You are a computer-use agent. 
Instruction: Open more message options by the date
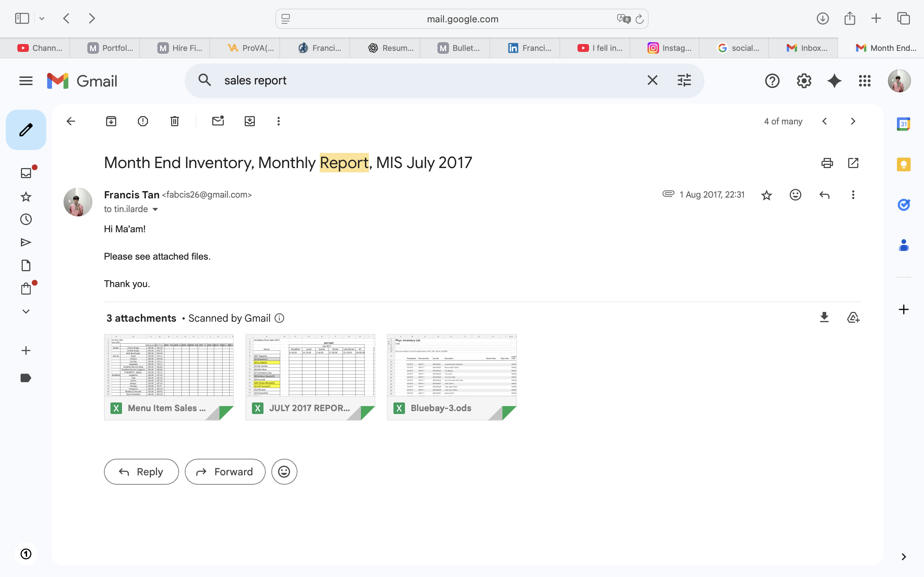(853, 195)
